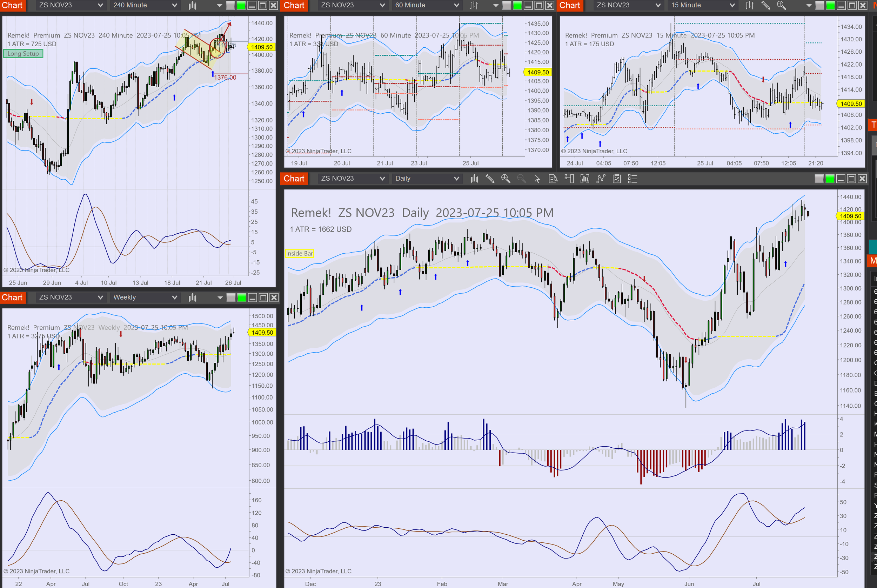This screenshot has height=588, width=877.
Task: Toggle green interval link on 240 Minute chart
Action: [241, 5]
